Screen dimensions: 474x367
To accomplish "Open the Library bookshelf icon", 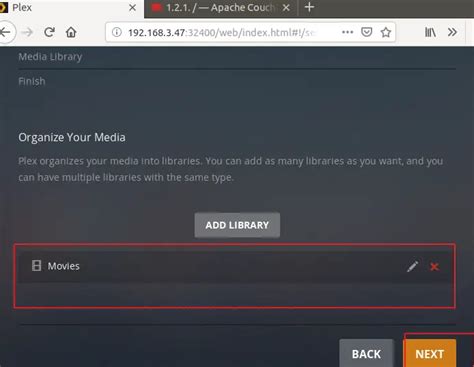I will [x=430, y=32].
